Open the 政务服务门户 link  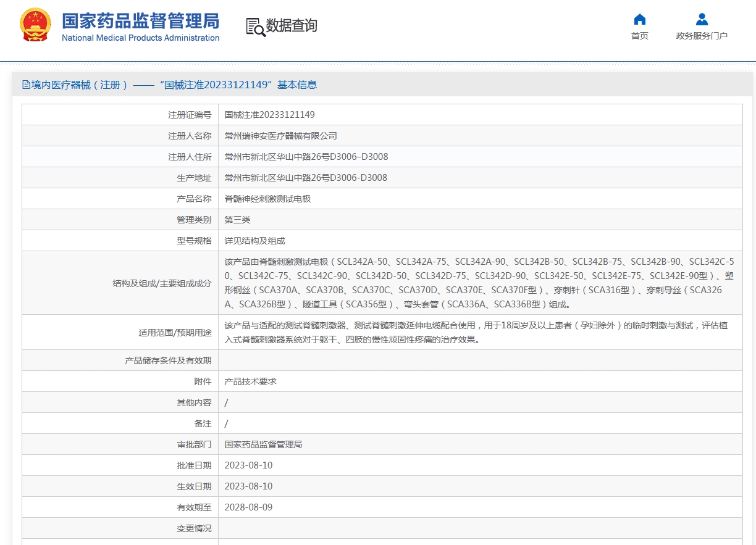pos(702,36)
